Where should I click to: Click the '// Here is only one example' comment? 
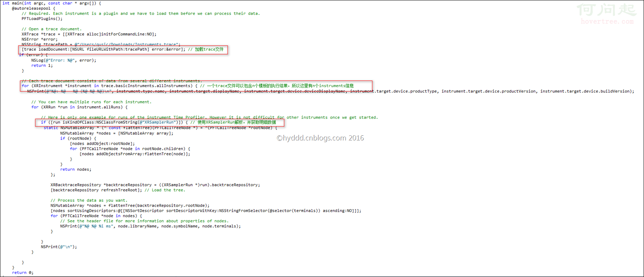tap(209, 117)
